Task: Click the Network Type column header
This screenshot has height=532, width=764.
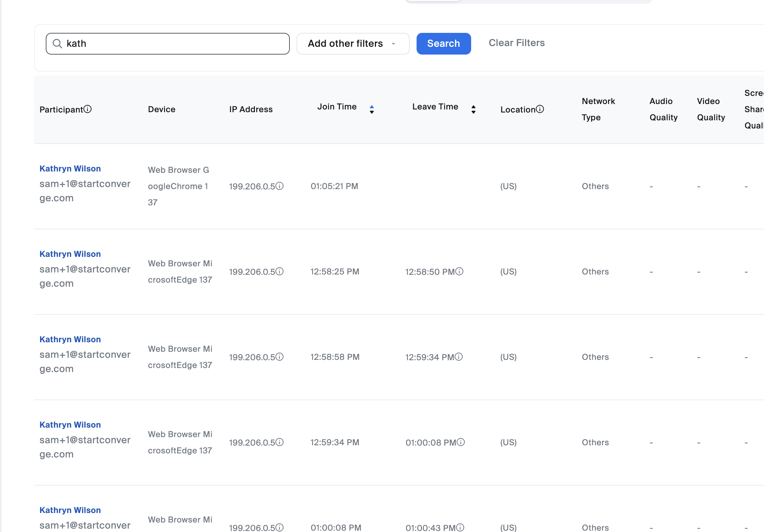Action: 598,109
